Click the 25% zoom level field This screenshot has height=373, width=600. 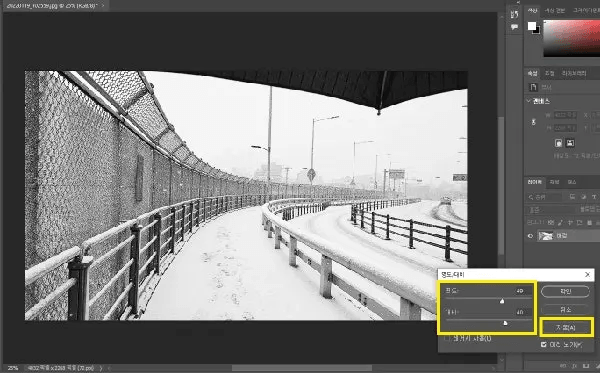tap(13, 368)
